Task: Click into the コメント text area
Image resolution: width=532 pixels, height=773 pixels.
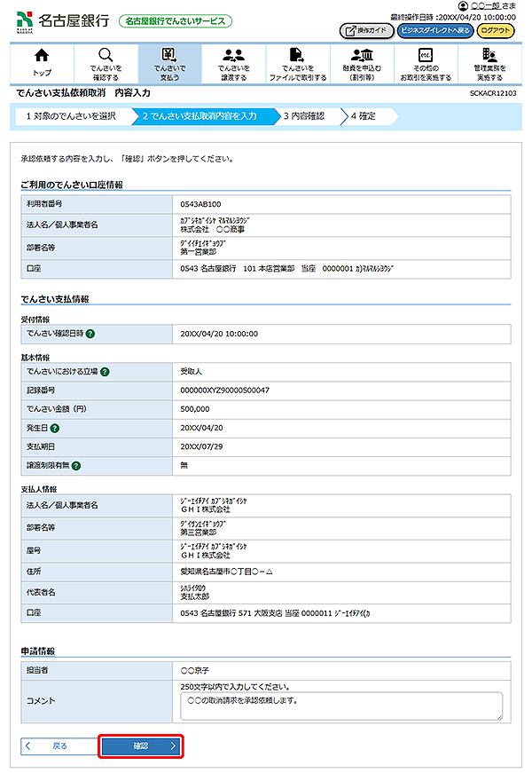Action: point(341,706)
